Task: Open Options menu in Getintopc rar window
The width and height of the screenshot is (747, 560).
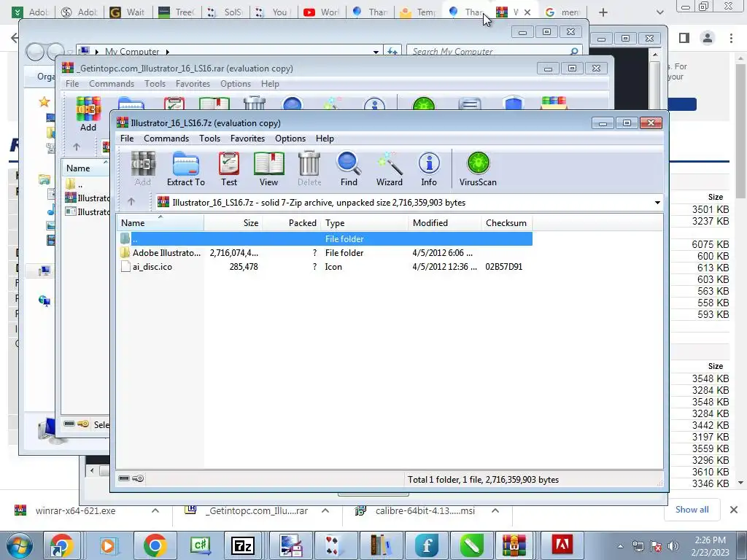Action: 236,83
